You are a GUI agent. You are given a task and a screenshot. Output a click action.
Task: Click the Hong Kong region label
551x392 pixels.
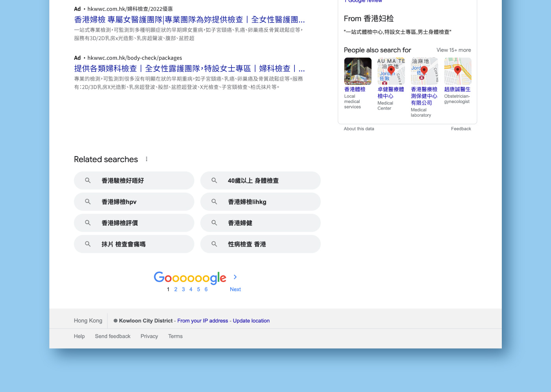pyautogui.click(x=88, y=320)
